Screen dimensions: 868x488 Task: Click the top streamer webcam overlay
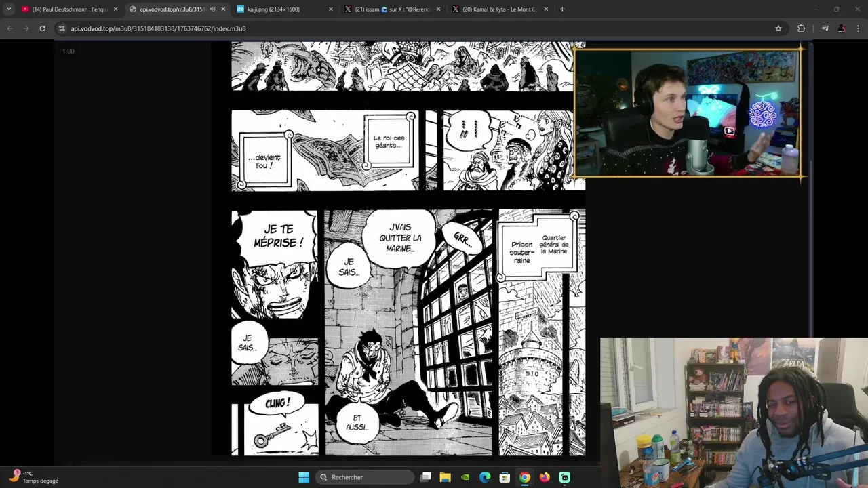pos(688,113)
